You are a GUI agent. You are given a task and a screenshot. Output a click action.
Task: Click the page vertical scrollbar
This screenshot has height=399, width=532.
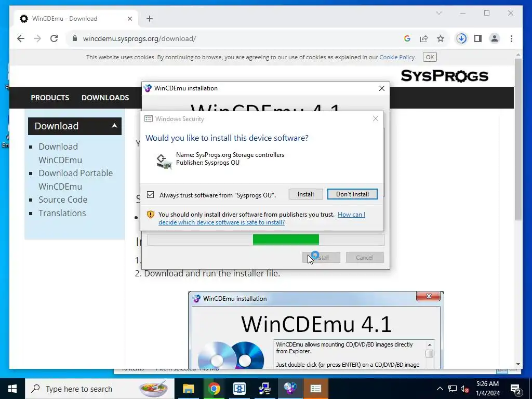pyautogui.click(x=518, y=139)
